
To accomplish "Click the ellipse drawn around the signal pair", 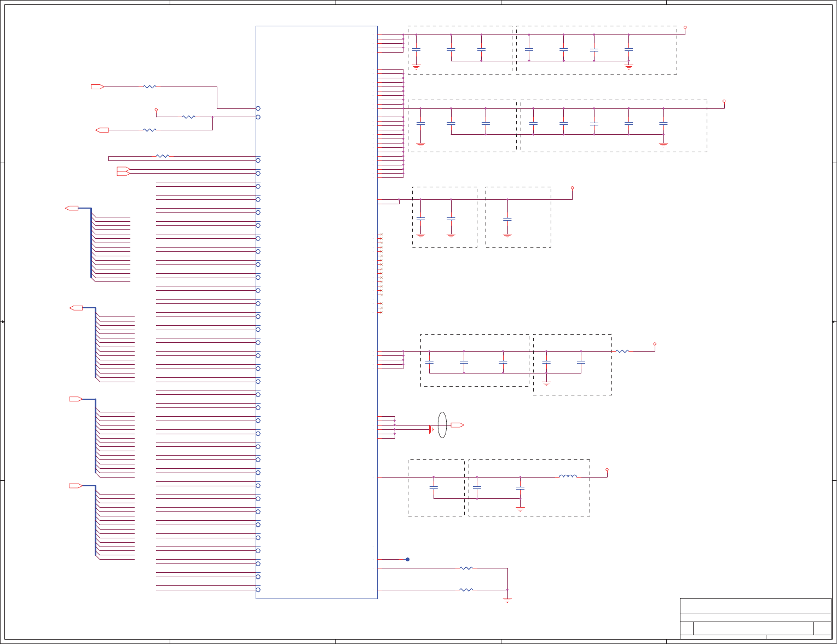I will 442,425.
